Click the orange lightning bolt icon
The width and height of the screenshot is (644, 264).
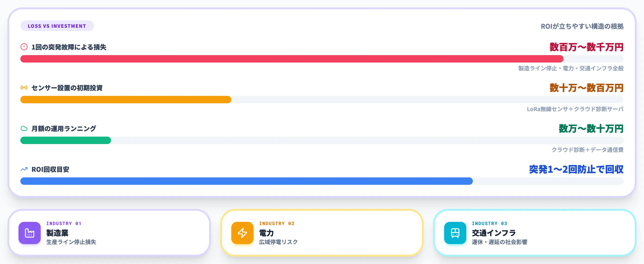click(x=242, y=233)
